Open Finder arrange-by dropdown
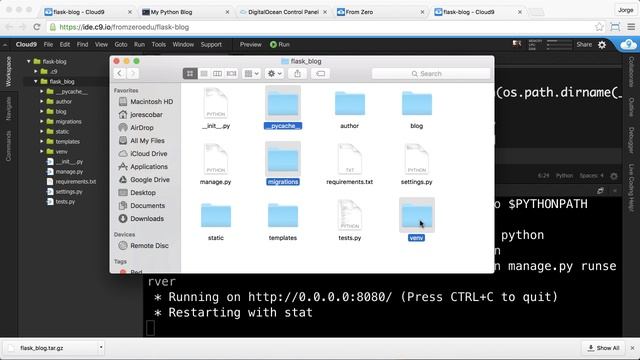Viewport: 640px width, 360px height. (x=251, y=73)
